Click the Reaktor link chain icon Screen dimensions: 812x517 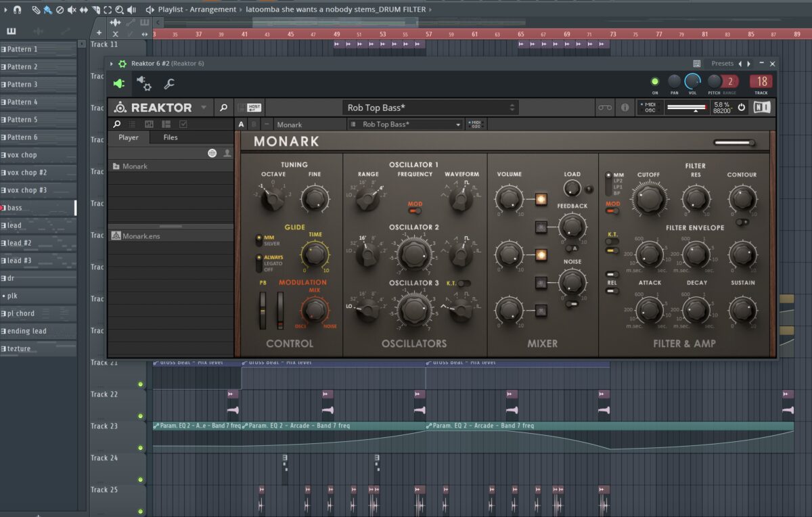click(604, 108)
